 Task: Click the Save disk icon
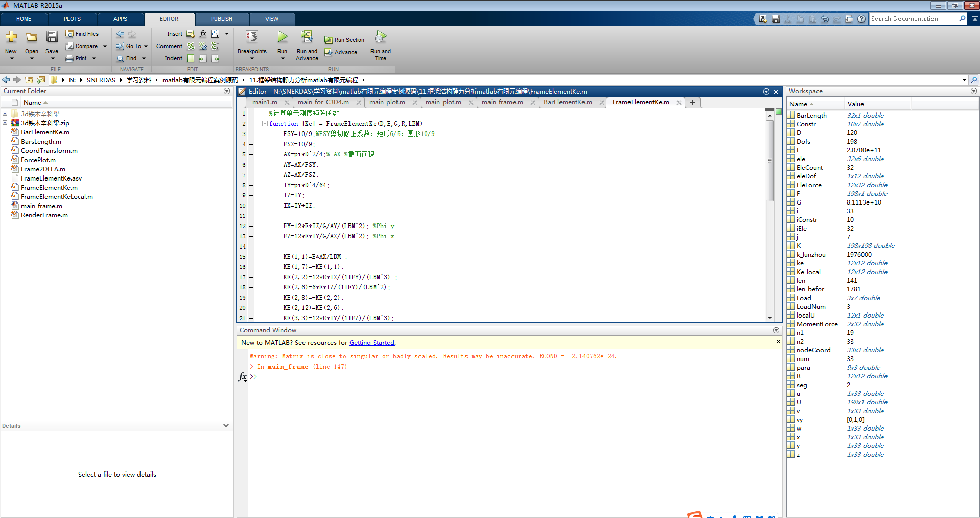[52, 37]
